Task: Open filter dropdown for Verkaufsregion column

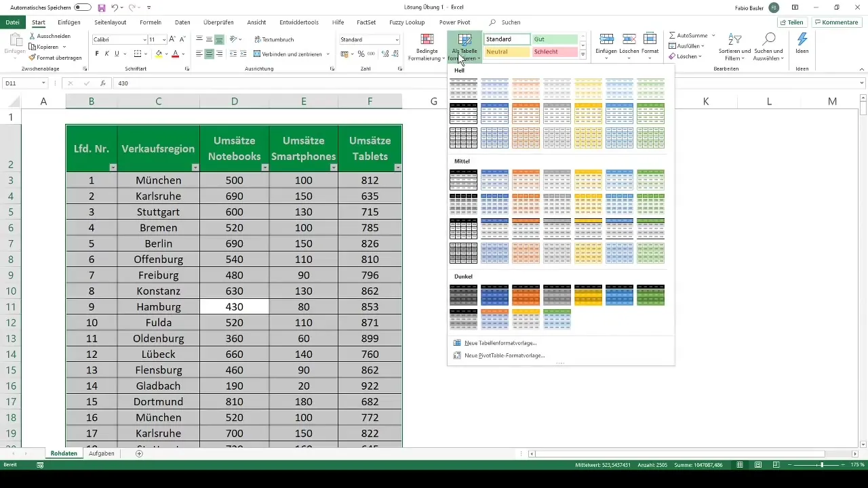Action: 195,167
